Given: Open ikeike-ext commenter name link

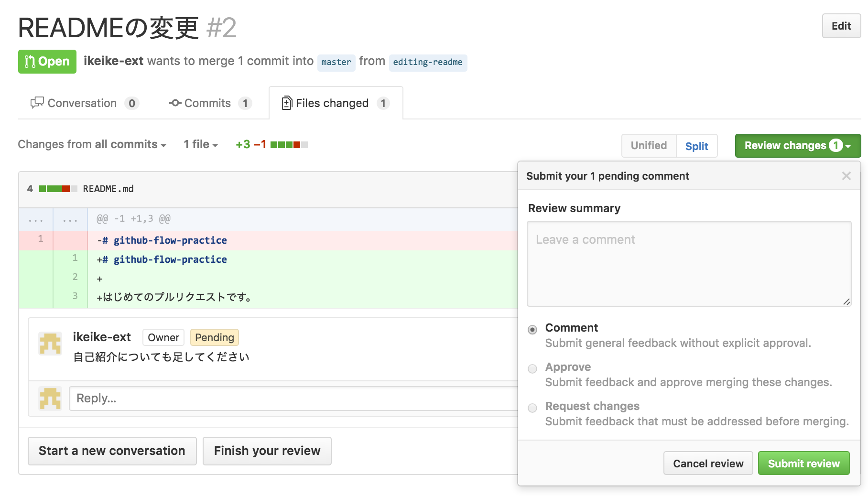Looking at the screenshot, I should 102,337.
